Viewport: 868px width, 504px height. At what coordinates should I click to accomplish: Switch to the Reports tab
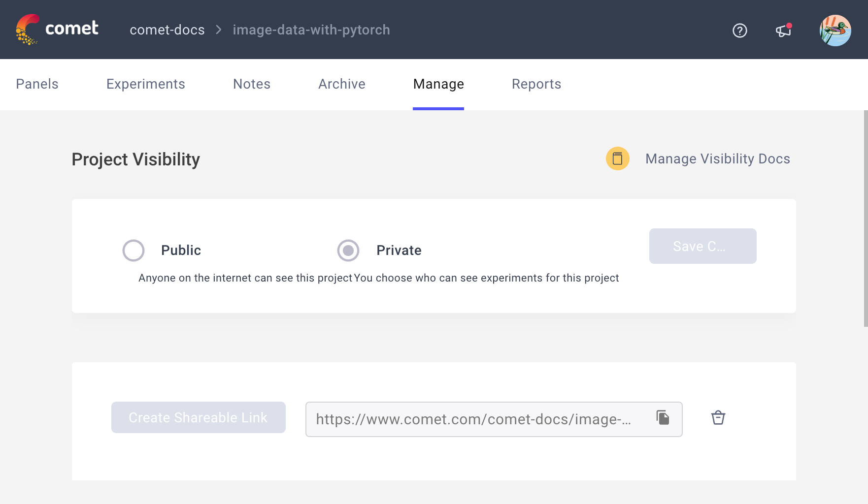[x=536, y=84]
